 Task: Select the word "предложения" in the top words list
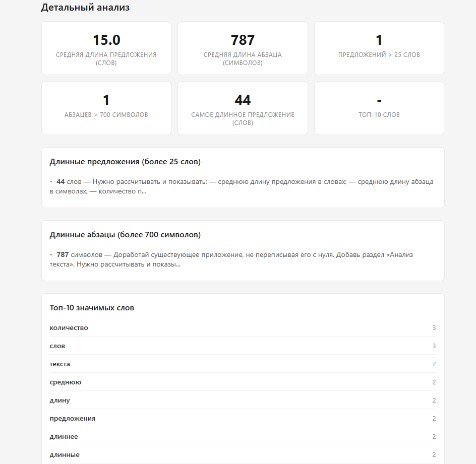[x=73, y=419]
